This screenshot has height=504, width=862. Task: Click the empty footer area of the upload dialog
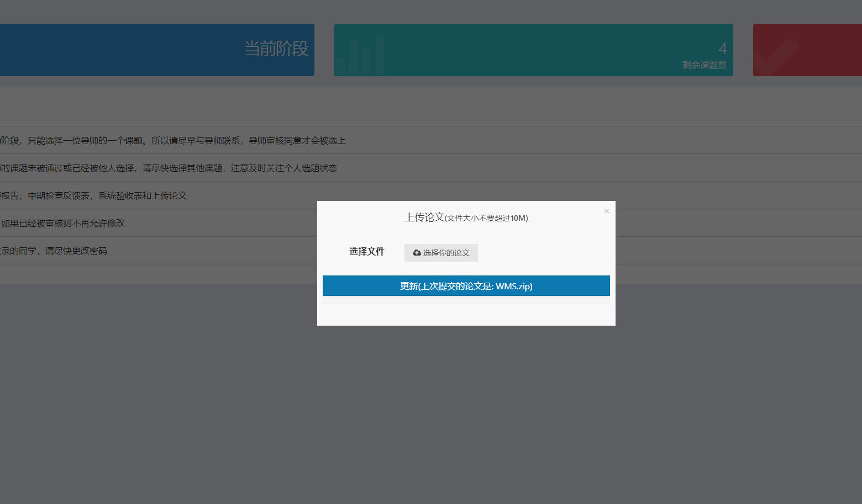(466, 312)
